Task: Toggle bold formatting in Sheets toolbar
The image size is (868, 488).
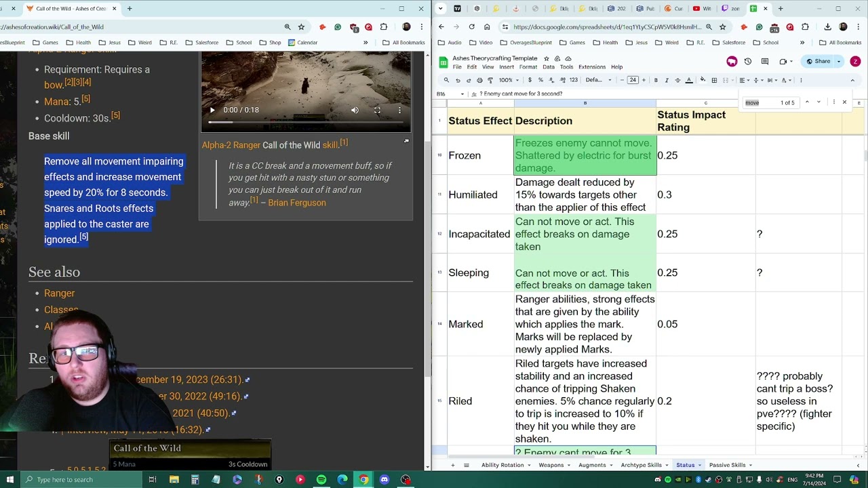Action: coord(656,80)
